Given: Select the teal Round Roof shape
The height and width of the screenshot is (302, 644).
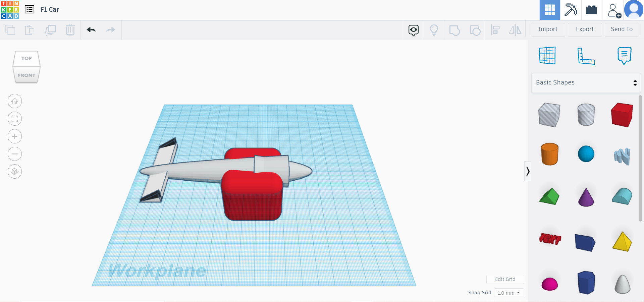Looking at the screenshot, I should click(622, 196).
